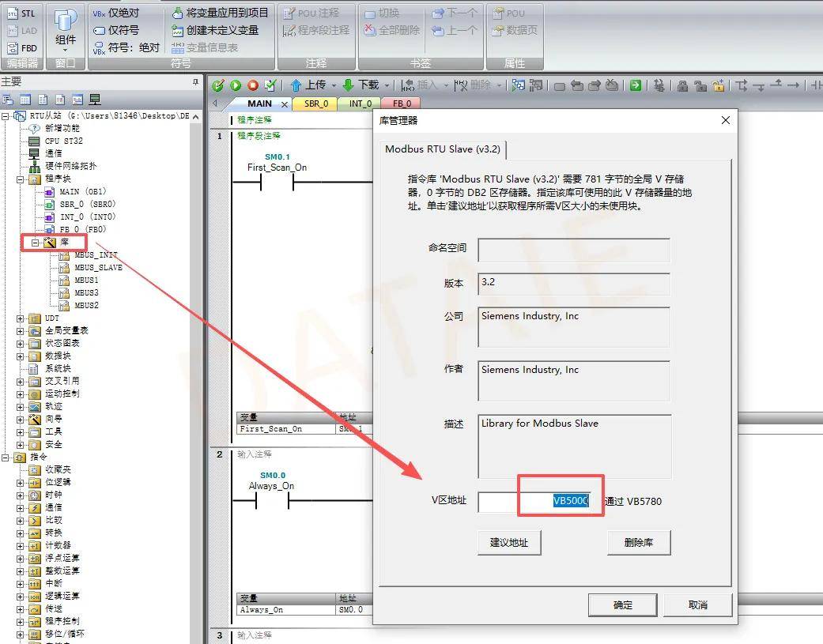The width and height of the screenshot is (823, 644).
Task: Open 新增功能 in the project tree
Action: tap(55, 129)
